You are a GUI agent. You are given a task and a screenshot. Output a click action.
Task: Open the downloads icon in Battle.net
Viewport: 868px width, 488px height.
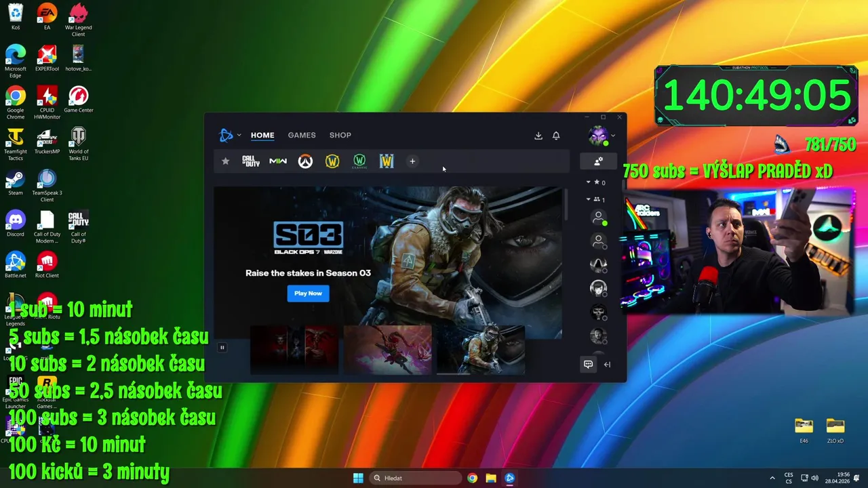[x=538, y=136]
